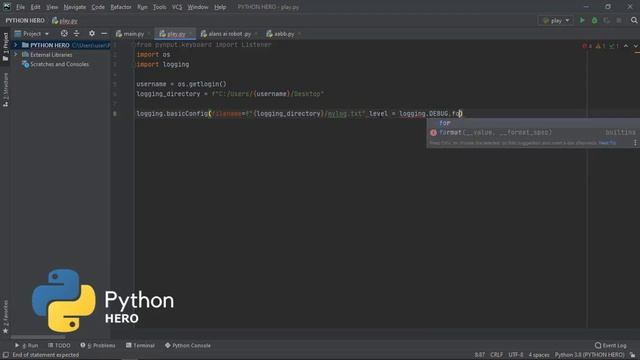
Task: Click the Next Tip link in completion popup
Action: [607, 143]
